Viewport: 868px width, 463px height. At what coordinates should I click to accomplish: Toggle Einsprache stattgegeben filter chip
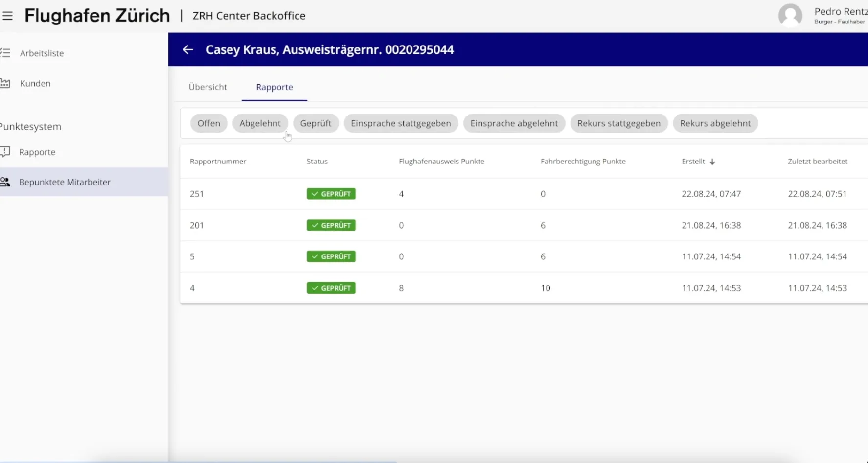[401, 123]
